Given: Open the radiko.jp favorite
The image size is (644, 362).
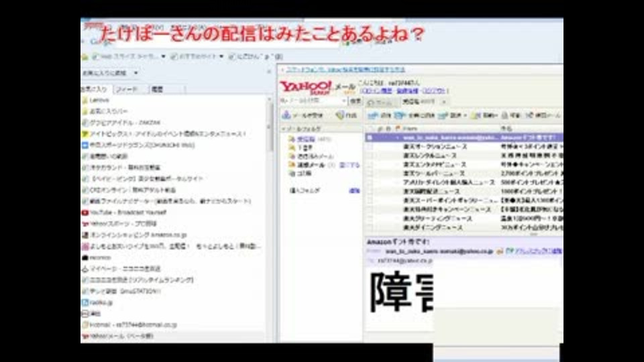Looking at the screenshot, I should point(97,302).
